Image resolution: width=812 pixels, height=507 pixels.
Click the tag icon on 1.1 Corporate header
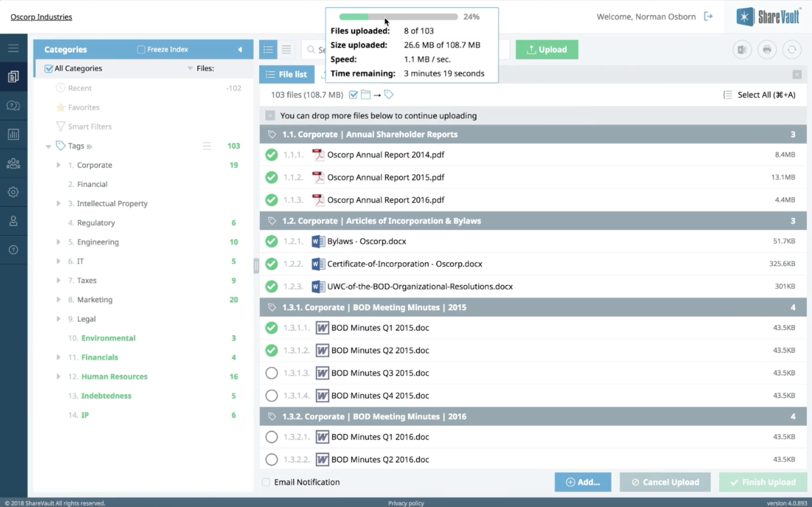[272, 135]
